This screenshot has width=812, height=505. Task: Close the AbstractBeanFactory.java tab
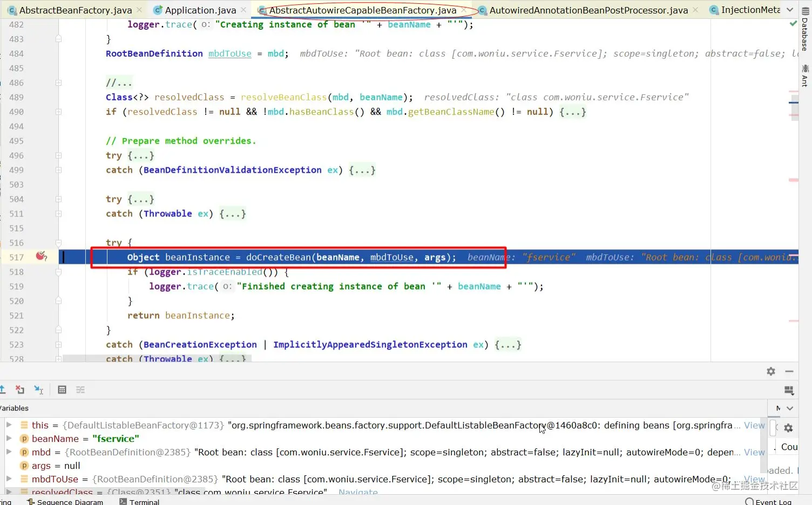[x=139, y=10]
